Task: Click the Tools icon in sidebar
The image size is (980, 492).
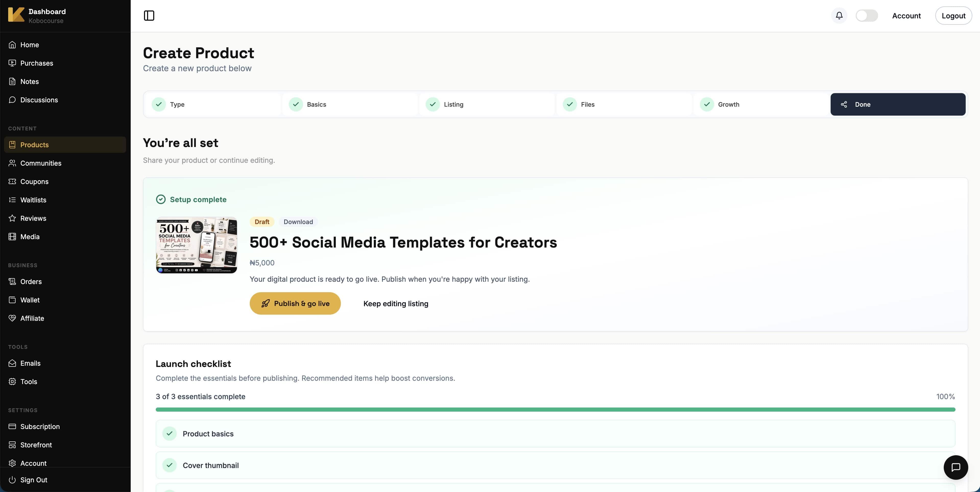Action: coord(12,382)
